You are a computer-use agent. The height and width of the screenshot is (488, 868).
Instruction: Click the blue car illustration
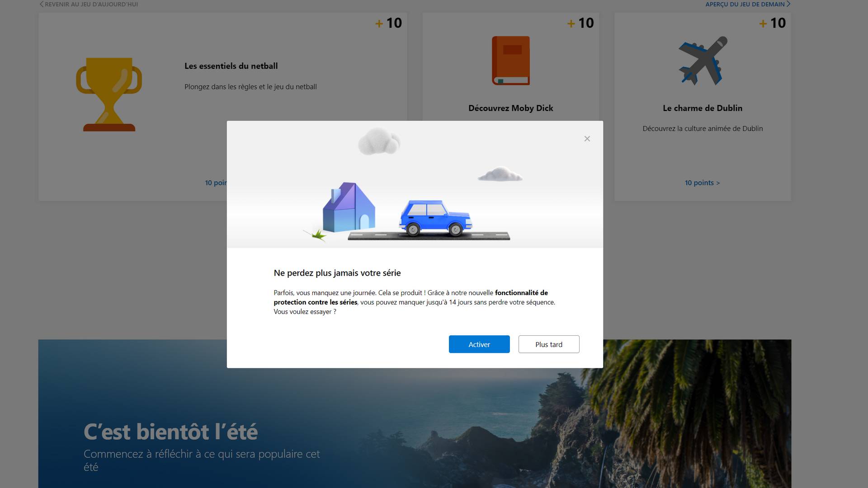click(x=435, y=218)
